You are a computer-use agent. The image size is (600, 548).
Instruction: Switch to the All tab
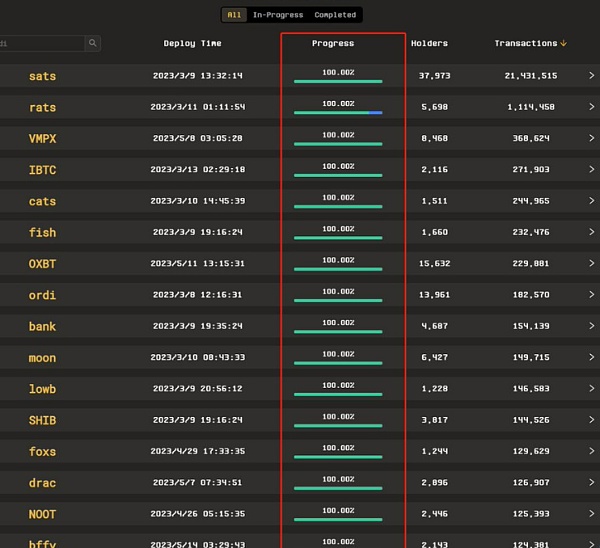tap(234, 15)
